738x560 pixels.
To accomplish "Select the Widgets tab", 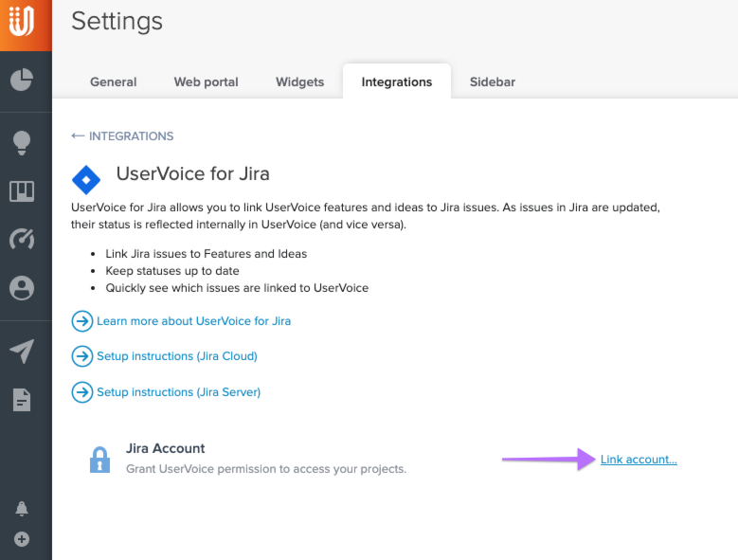I will (x=299, y=82).
